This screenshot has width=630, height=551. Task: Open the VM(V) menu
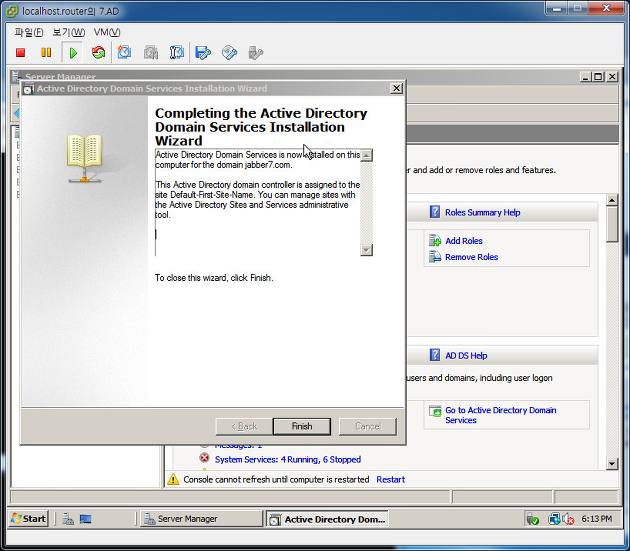click(x=107, y=32)
